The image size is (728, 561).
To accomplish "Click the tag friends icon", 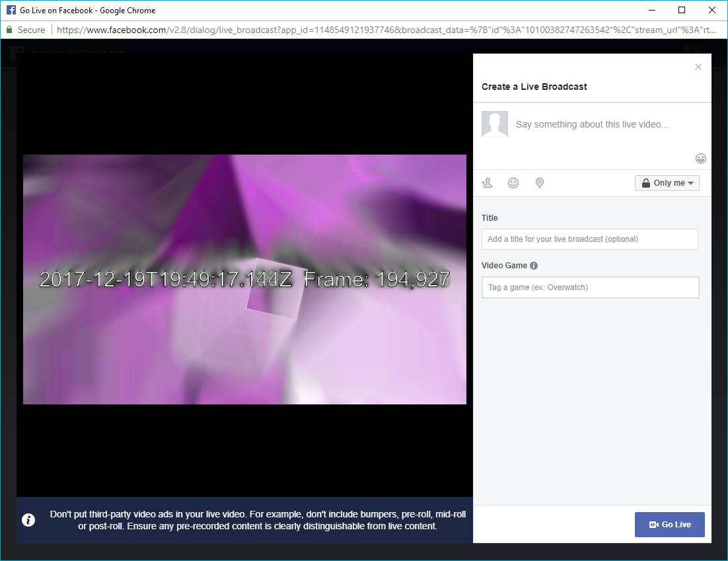I will pyautogui.click(x=487, y=183).
